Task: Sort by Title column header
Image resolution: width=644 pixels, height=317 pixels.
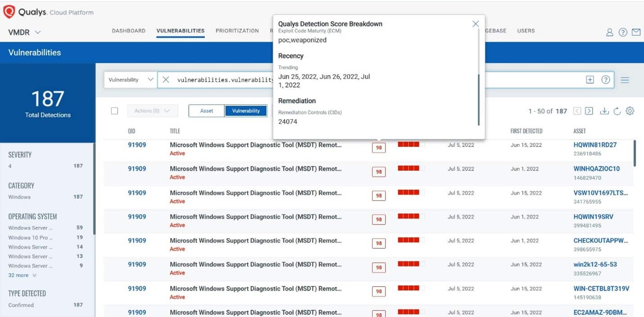Action: [175, 131]
